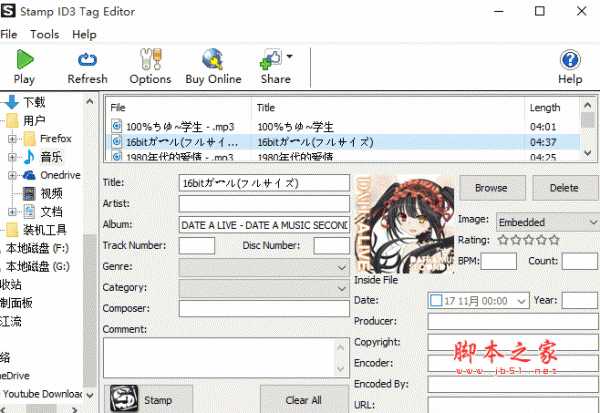Image resolution: width=600 pixels, height=413 pixels.
Task: Set rating to five stars
Action: click(555, 240)
